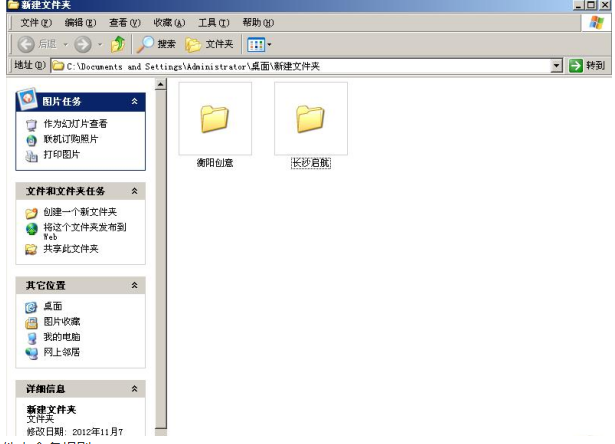
Task: Expand the address bar dropdown
Action: pos(557,66)
